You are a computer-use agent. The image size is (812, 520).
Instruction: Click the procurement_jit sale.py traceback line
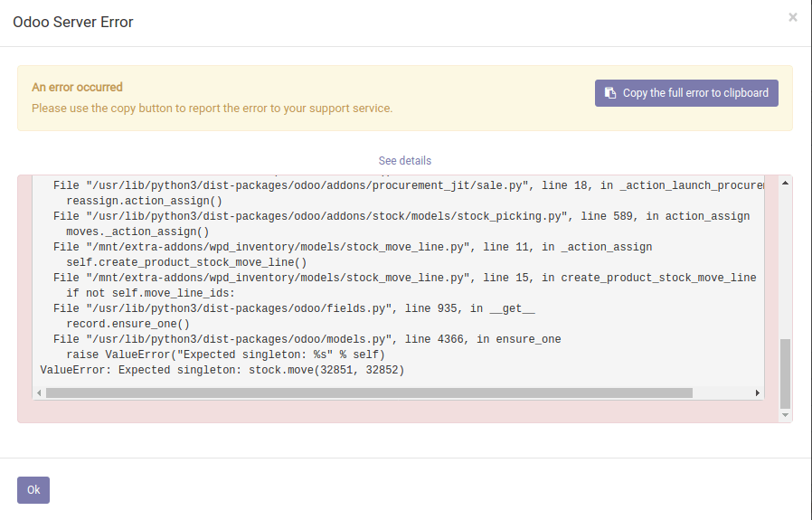407,185
